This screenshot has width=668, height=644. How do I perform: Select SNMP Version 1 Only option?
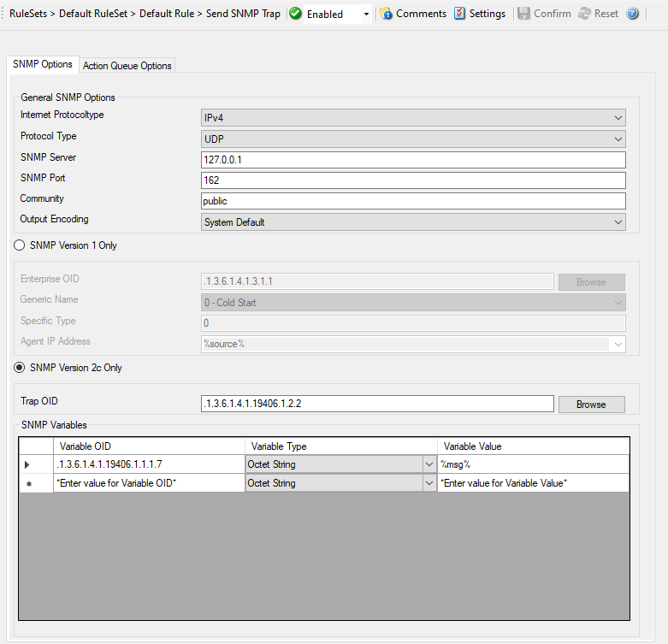point(21,245)
